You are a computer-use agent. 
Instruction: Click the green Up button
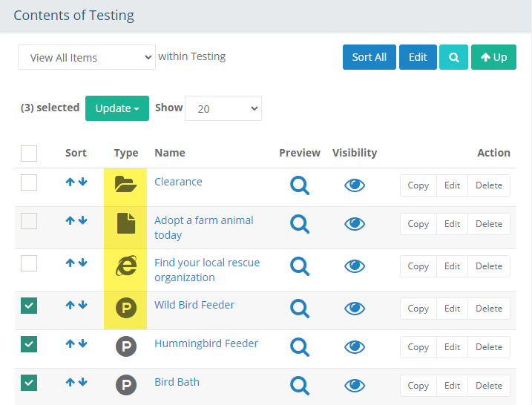[x=493, y=57]
